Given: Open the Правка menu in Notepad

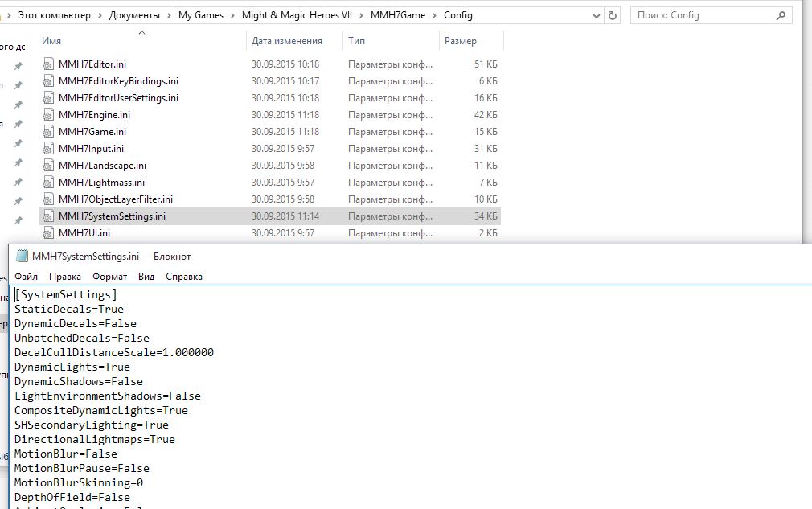Looking at the screenshot, I should (x=65, y=277).
